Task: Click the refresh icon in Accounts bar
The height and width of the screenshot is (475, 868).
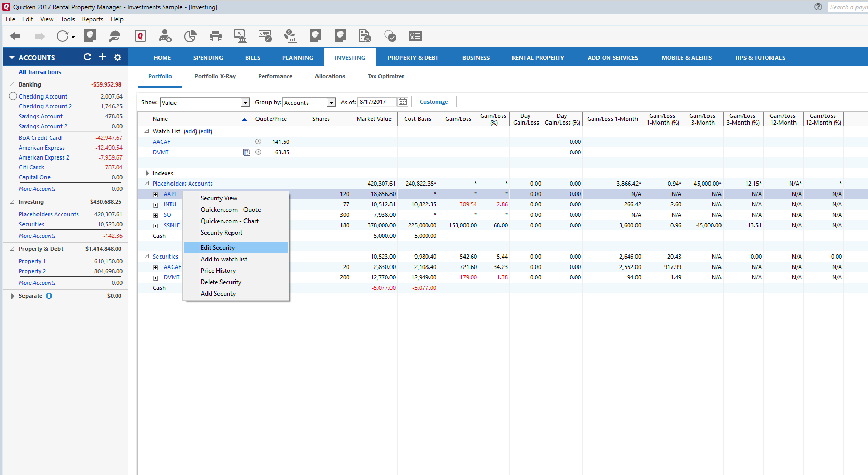Action: (x=88, y=57)
